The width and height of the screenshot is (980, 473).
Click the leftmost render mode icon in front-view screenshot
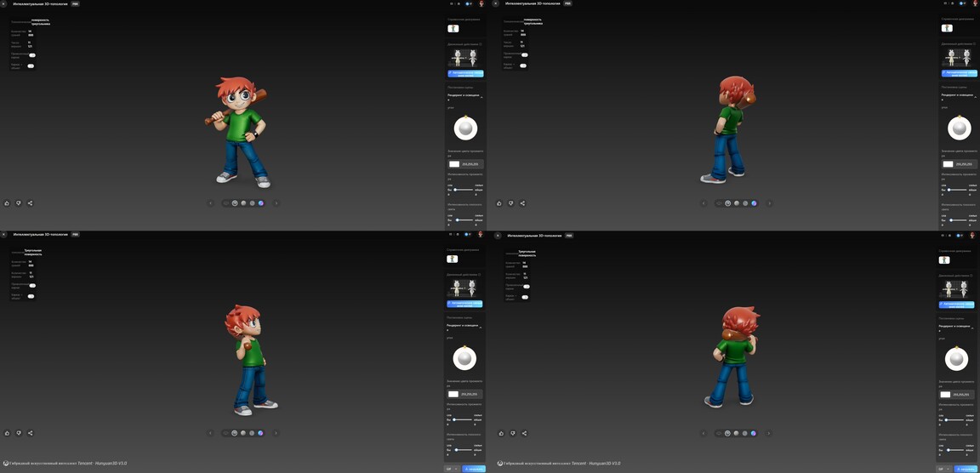(226, 203)
